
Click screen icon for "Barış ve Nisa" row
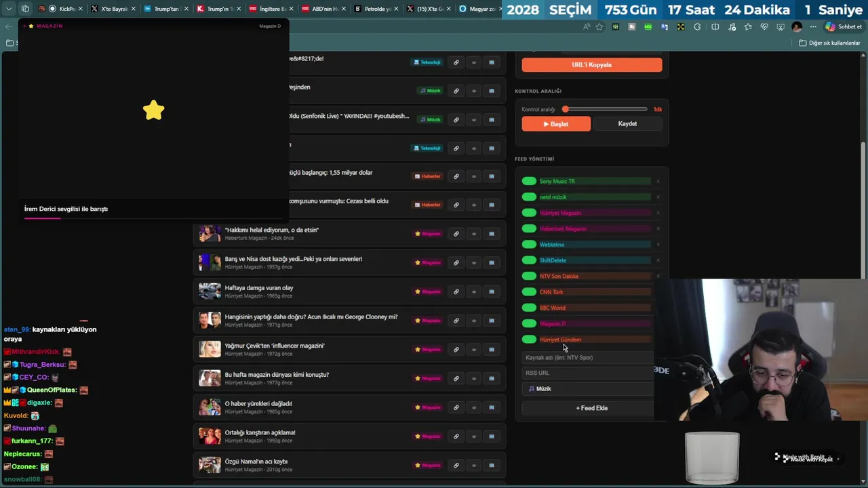pos(492,263)
